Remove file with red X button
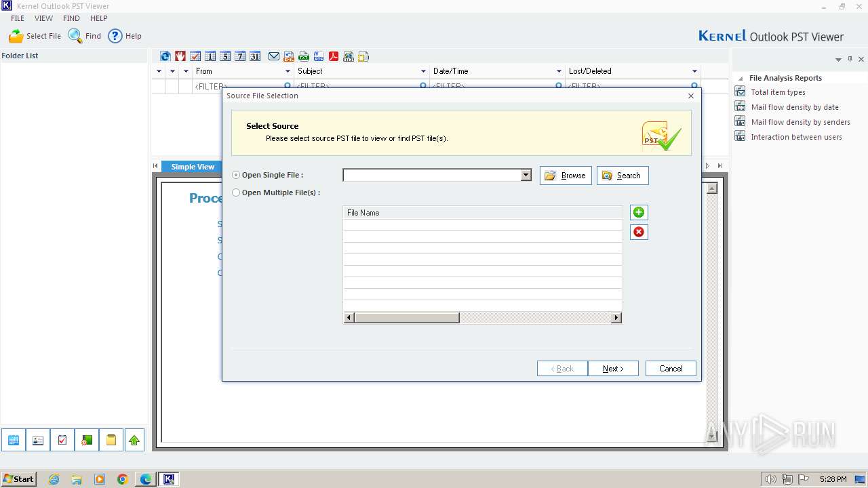868x488 pixels. tap(639, 232)
